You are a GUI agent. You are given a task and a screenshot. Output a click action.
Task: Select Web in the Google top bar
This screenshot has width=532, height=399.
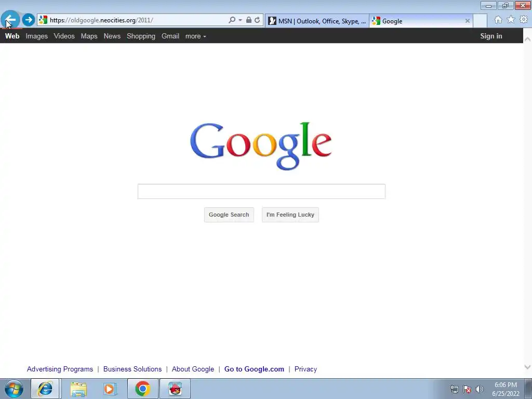12,36
